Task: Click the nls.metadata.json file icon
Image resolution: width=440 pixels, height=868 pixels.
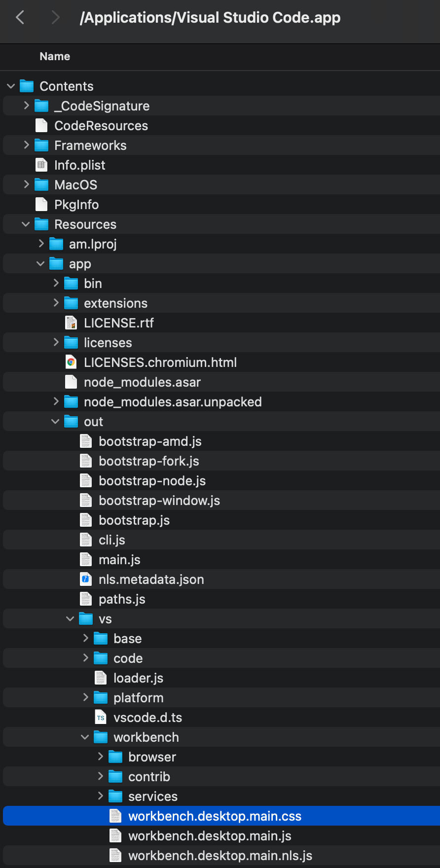Action: point(86,579)
